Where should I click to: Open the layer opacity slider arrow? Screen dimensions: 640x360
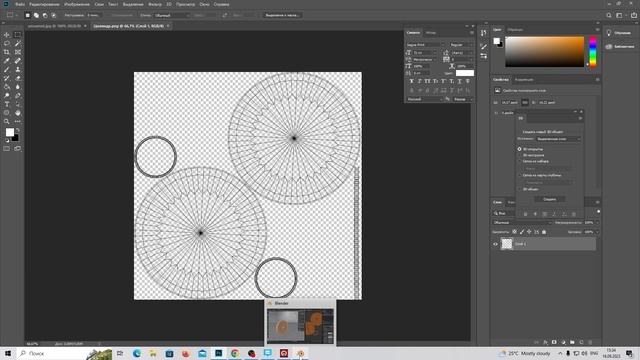[597, 223]
